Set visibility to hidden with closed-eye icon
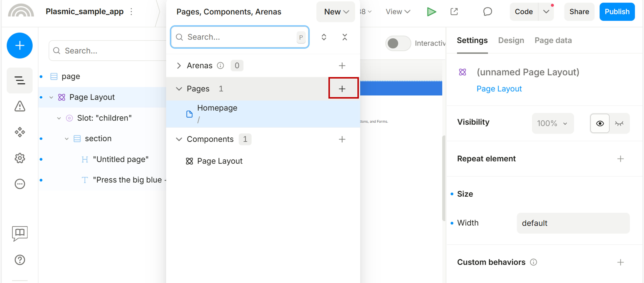 619,123
